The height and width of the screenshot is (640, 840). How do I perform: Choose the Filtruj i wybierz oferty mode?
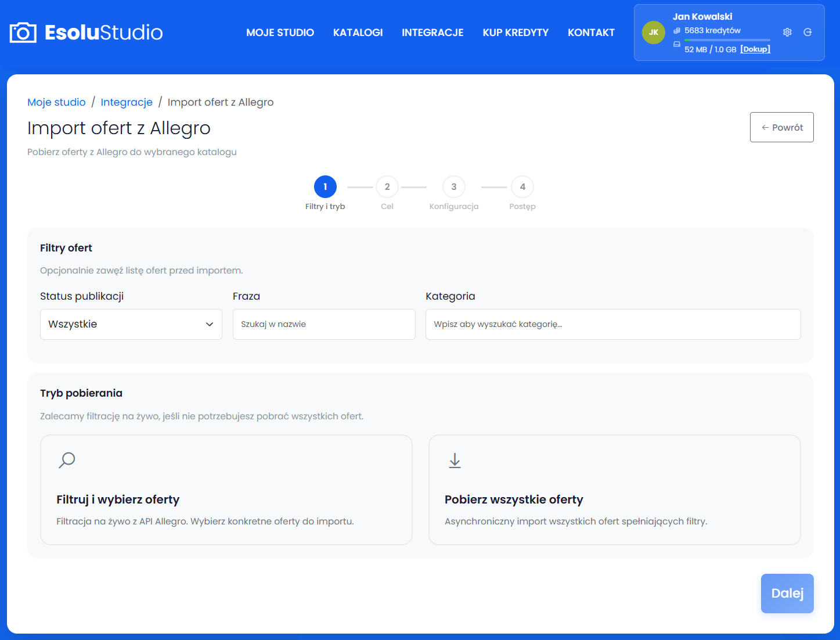[226, 490]
